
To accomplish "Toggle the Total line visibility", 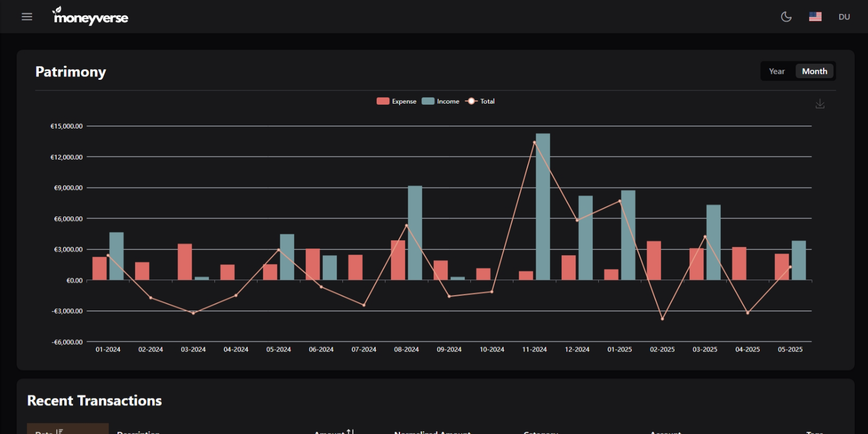I will pyautogui.click(x=480, y=101).
